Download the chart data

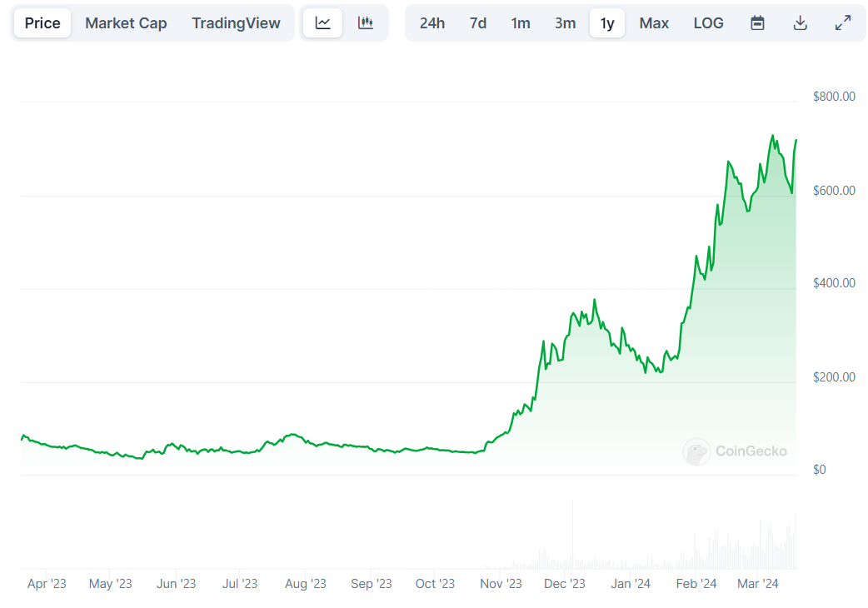[x=800, y=23]
